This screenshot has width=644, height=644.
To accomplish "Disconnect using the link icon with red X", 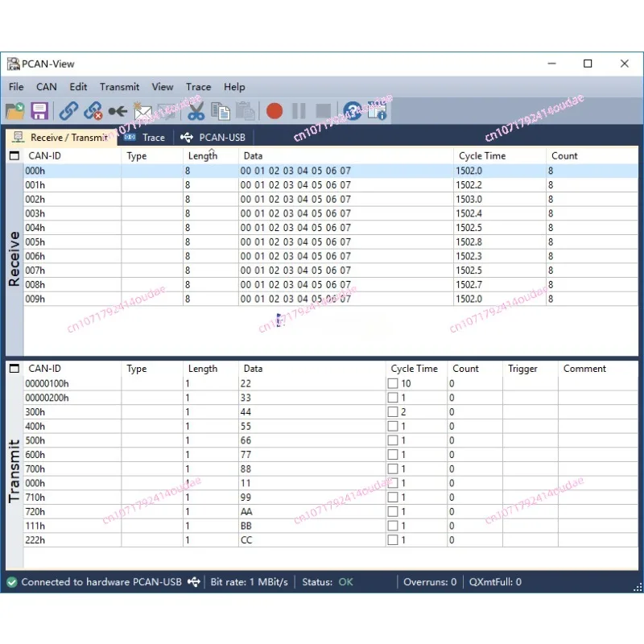I will tap(93, 111).
